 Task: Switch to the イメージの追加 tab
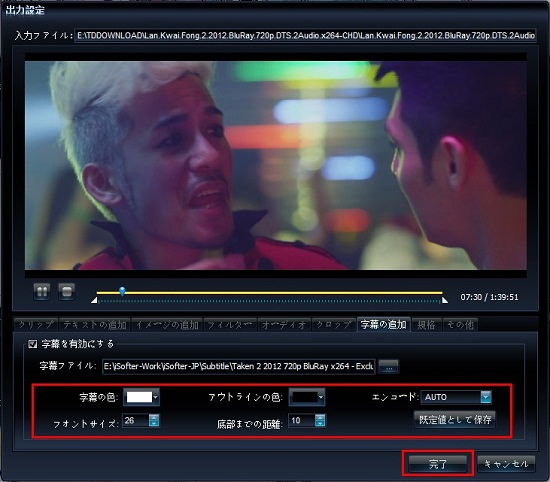[x=167, y=325]
